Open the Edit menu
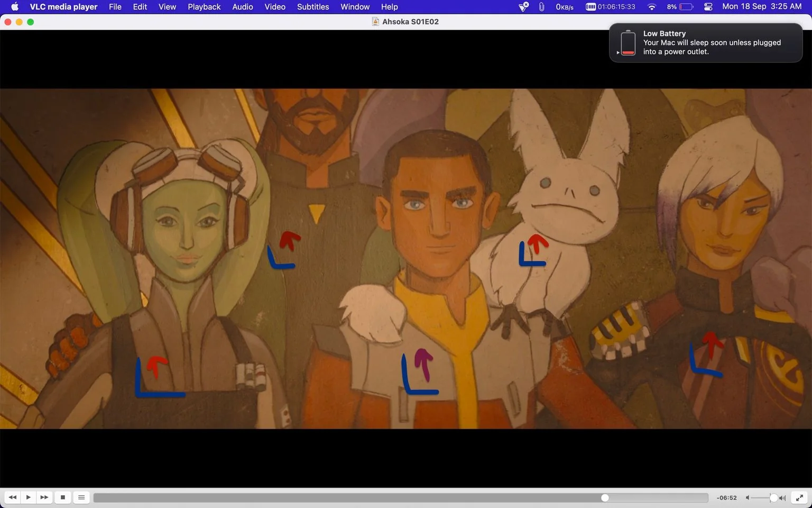812x508 pixels. (140, 7)
